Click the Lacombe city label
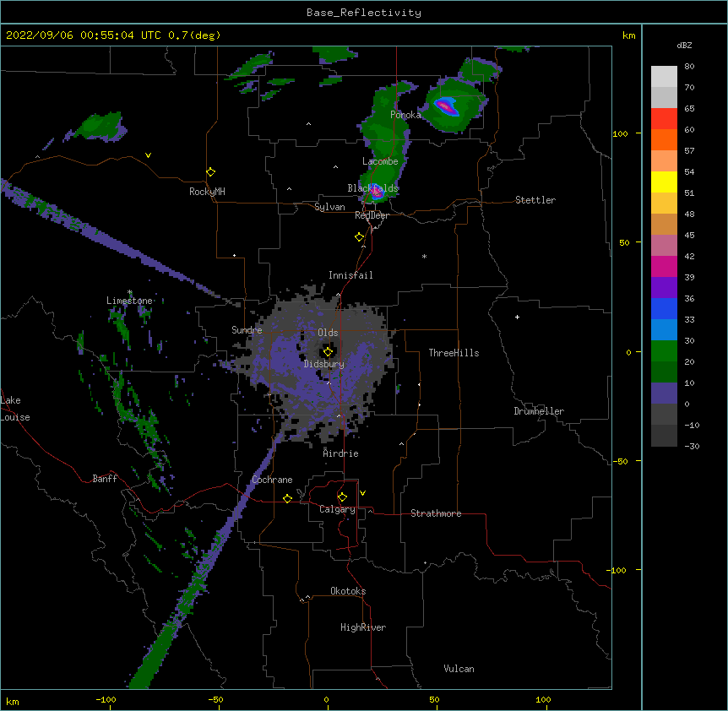 380,161
